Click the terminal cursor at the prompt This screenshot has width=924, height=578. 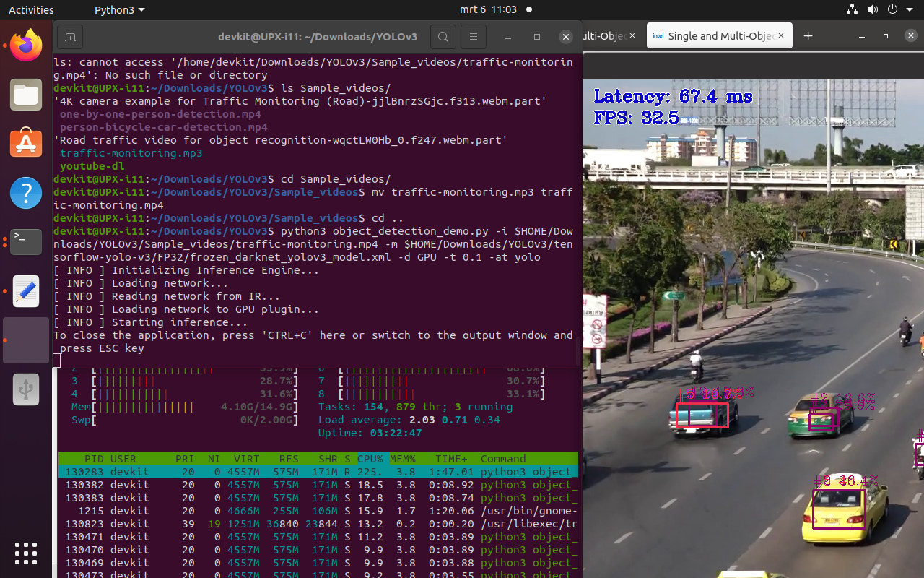click(57, 361)
